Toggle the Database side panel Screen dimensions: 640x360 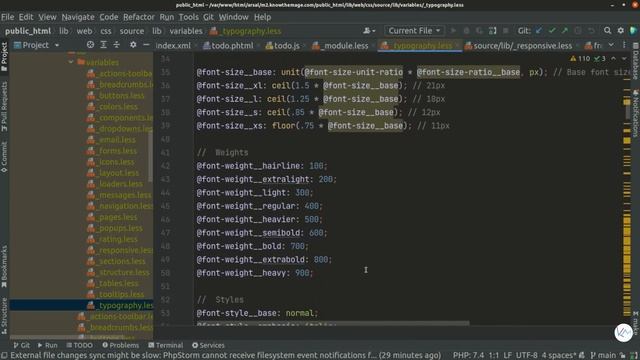tap(636, 61)
